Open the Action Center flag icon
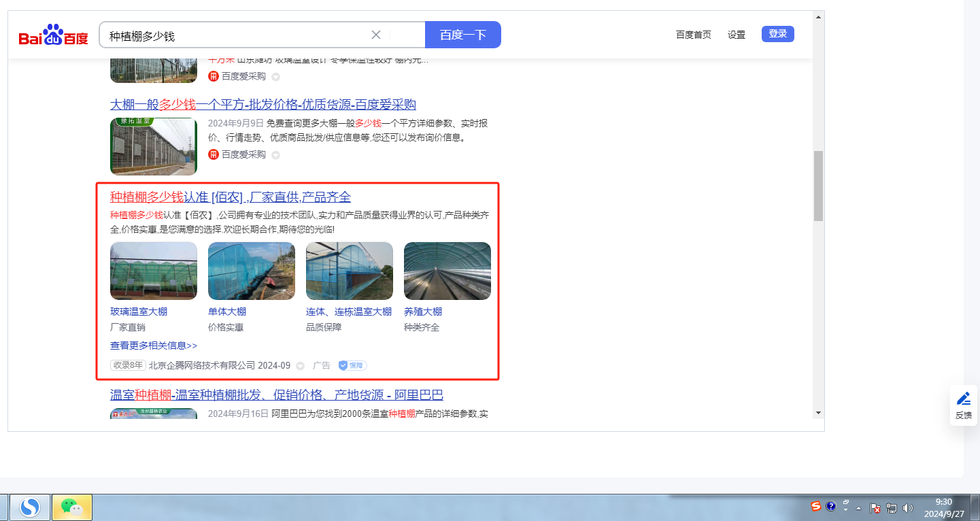 876,507
